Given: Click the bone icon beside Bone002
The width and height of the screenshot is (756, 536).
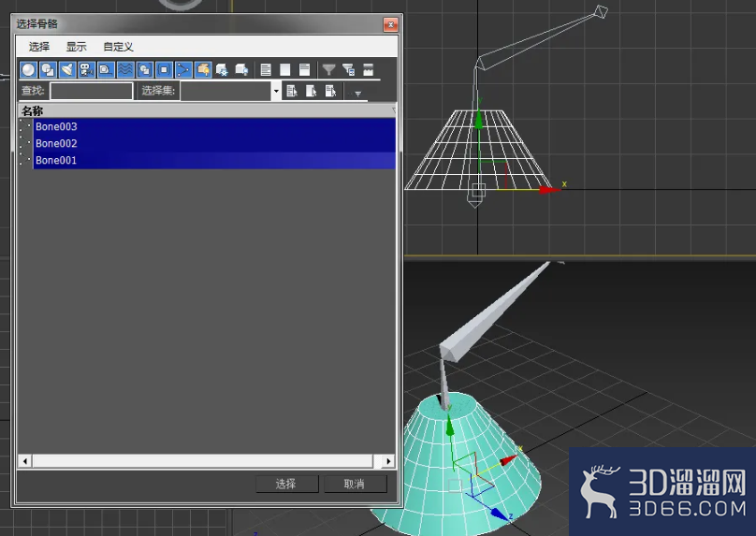Looking at the screenshot, I should (x=25, y=143).
